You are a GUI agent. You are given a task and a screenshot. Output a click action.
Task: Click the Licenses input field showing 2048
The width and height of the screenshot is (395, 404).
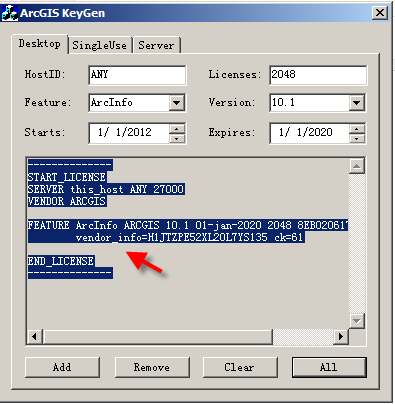click(318, 75)
